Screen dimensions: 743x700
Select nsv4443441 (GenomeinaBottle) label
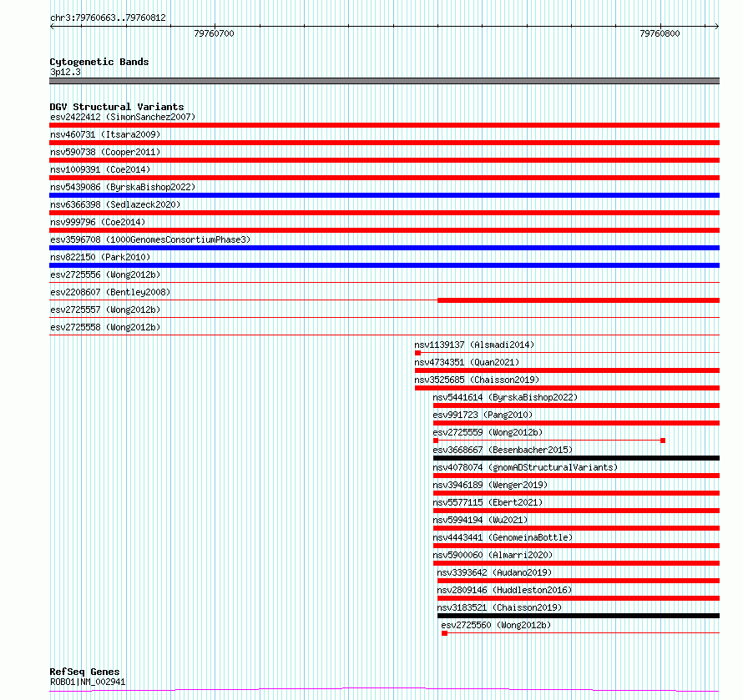[503, 537]
